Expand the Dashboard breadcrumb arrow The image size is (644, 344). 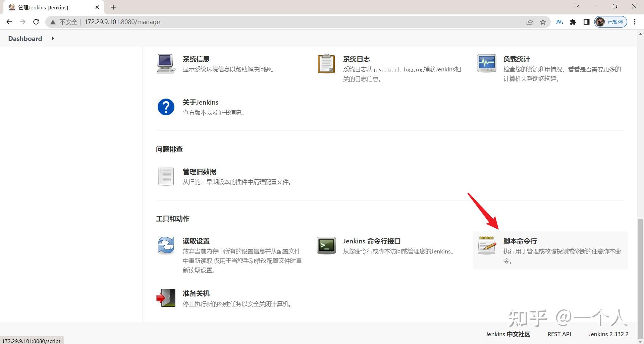pos(53,38)
